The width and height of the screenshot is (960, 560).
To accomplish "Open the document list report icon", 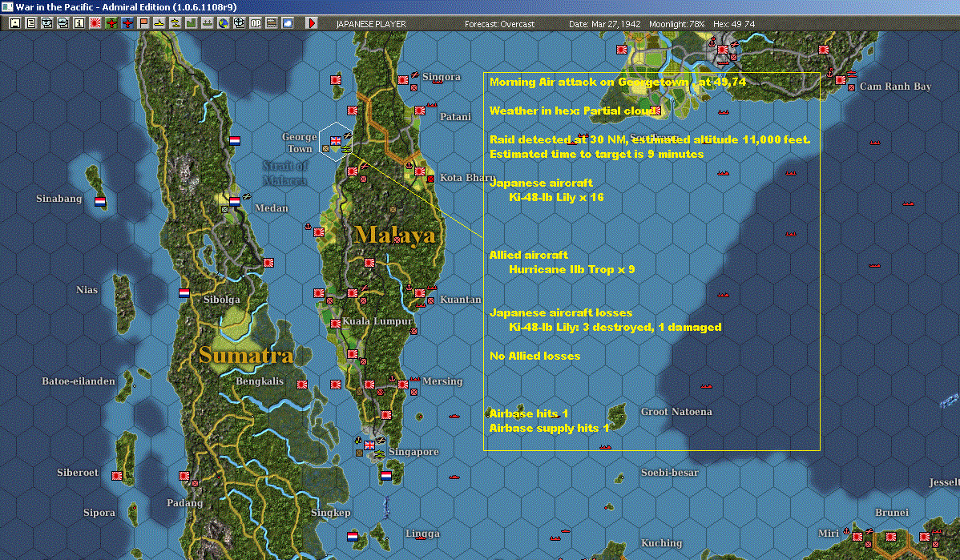I will point(31,23).
